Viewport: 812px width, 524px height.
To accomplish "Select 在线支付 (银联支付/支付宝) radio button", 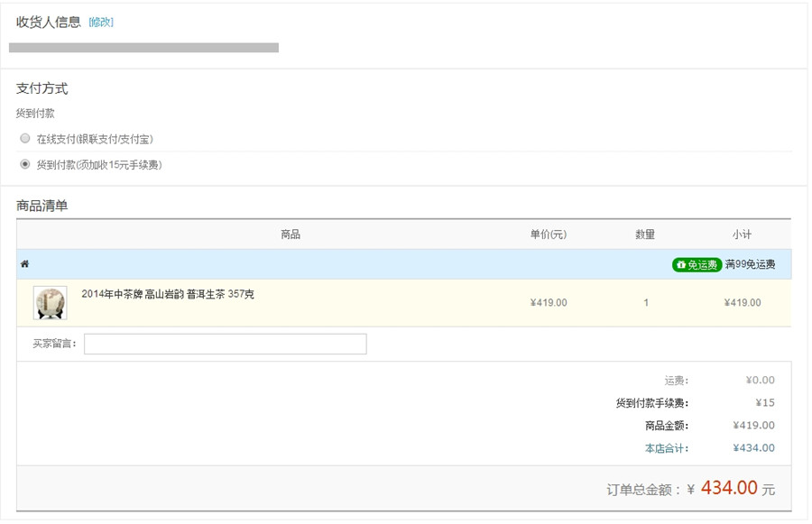I will coord(25,138).
